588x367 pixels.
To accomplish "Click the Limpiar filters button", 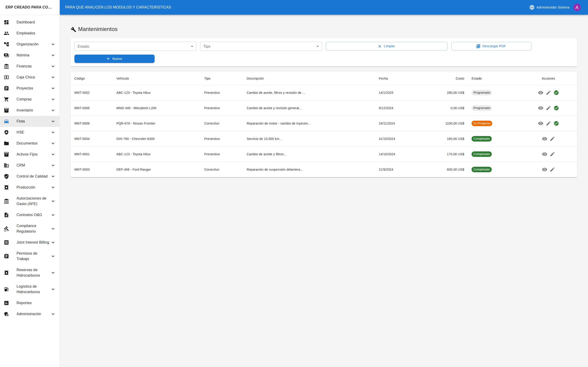I will tap(386, 46).
